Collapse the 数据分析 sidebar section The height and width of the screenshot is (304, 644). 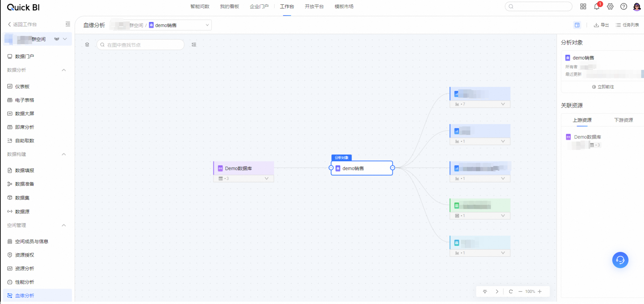tap(64, 70)
